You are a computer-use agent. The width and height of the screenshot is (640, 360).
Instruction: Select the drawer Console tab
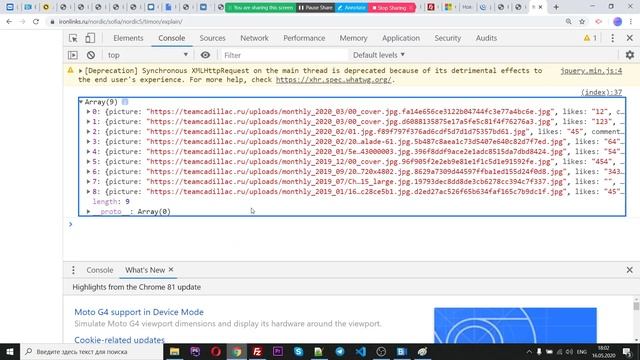click(100, 270)
